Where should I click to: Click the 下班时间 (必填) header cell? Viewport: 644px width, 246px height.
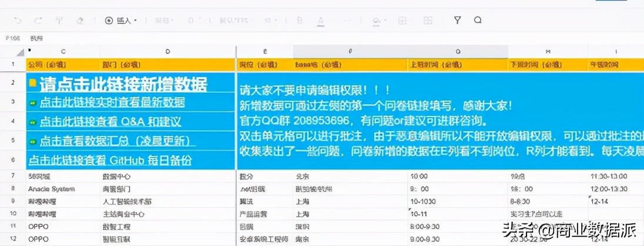pos(548,65)
